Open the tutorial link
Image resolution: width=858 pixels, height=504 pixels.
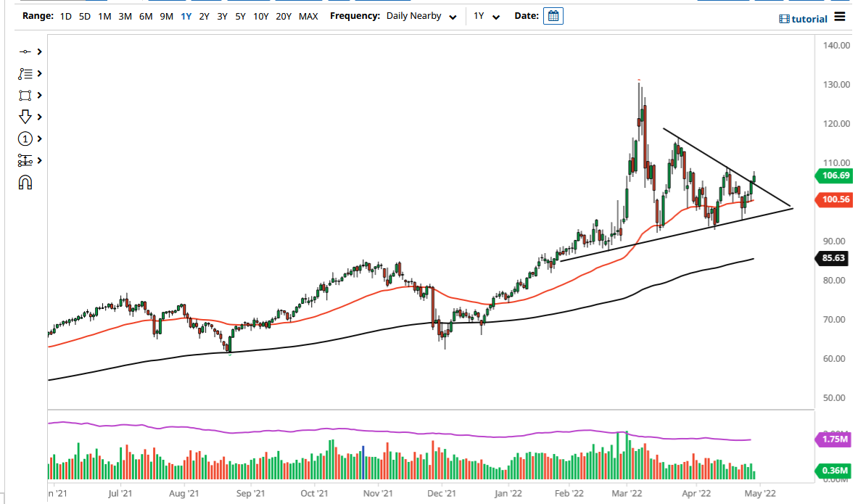(803, 18)
